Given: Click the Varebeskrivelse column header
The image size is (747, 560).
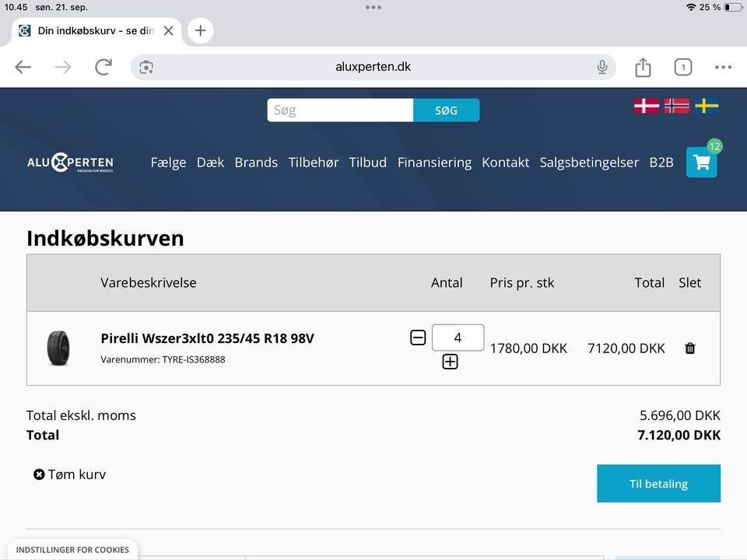Looking at the screenshot, I should tap(148, 283).
